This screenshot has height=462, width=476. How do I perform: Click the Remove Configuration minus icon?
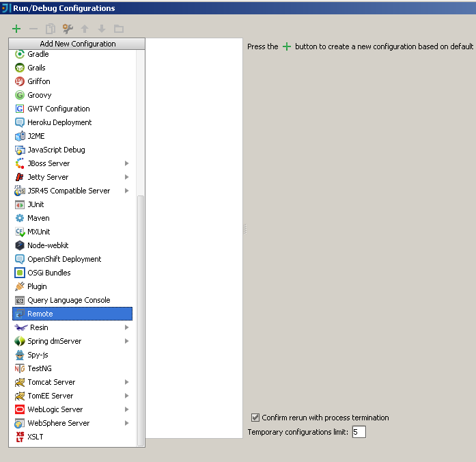[x=33, y=29]
